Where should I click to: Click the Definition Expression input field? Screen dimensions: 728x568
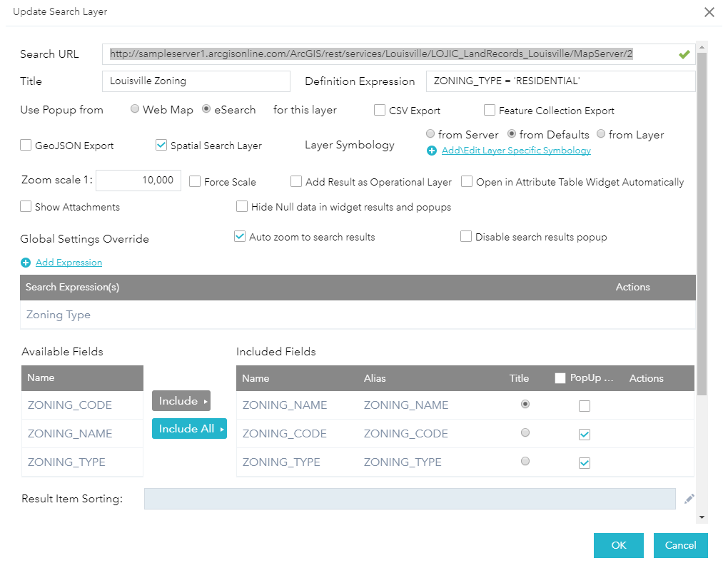click(x=560, y=81)
